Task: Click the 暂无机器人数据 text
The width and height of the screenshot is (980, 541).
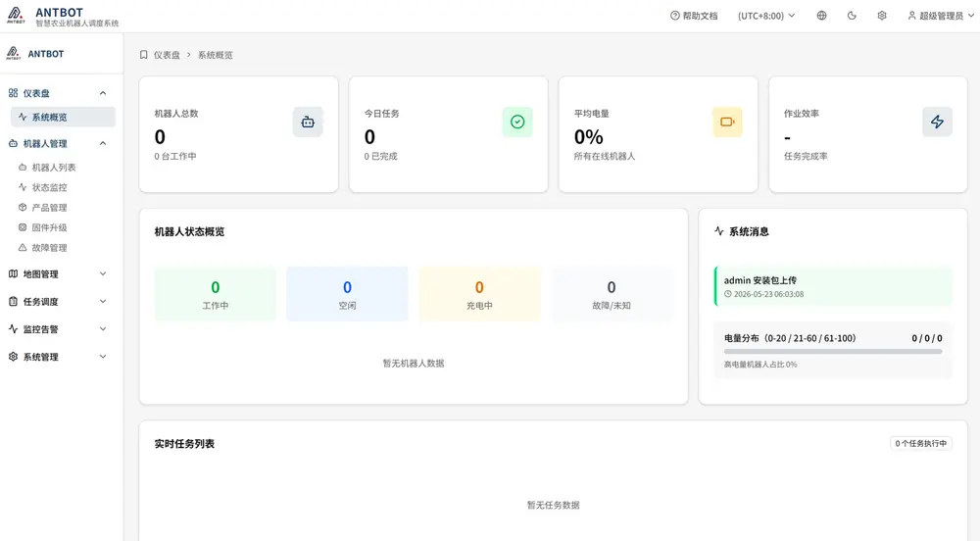Action: 414,363
